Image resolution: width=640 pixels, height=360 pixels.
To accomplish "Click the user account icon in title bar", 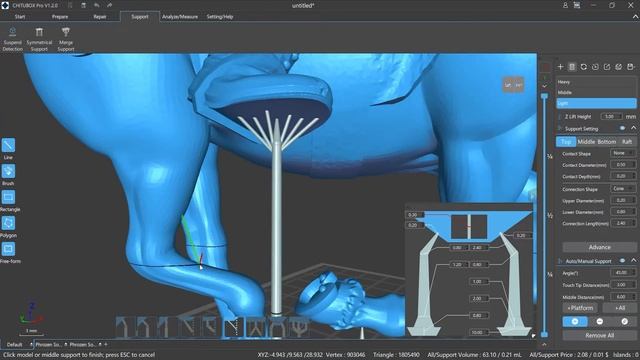I will 565,5.
